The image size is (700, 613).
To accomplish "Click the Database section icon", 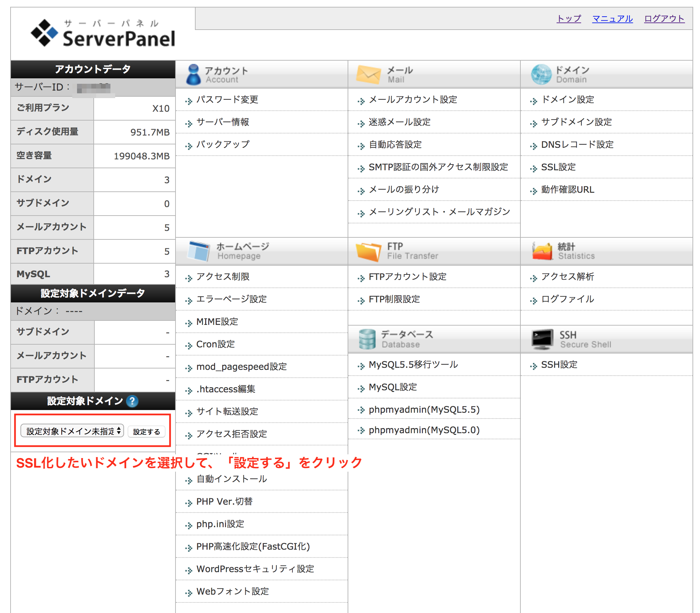I will pos(367,339).
